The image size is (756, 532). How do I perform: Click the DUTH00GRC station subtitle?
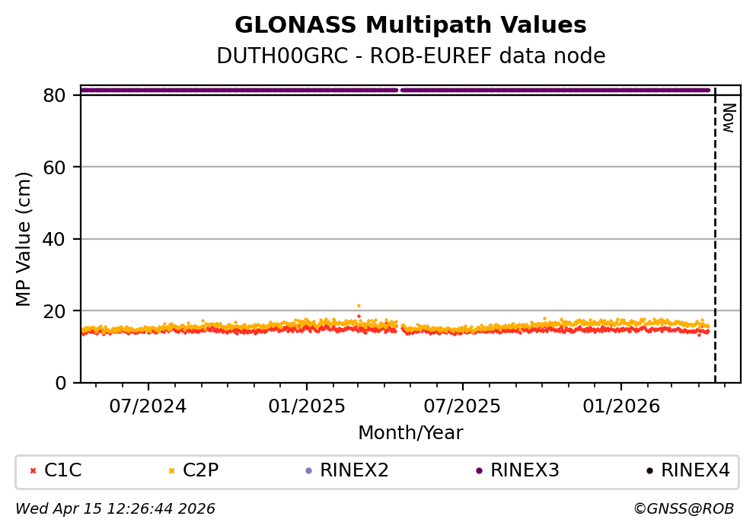410,56
